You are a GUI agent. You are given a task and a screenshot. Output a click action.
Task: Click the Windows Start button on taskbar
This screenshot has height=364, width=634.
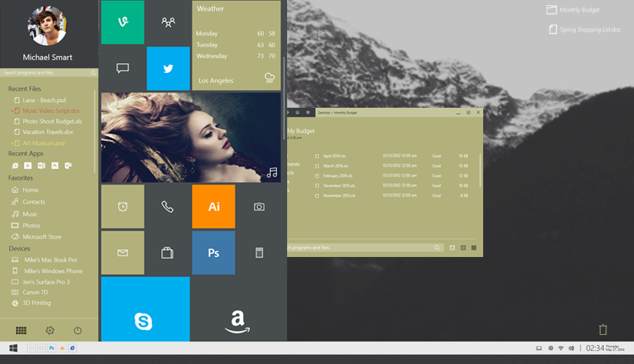13,348
